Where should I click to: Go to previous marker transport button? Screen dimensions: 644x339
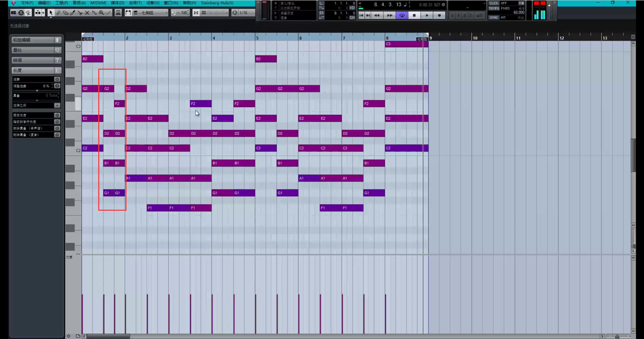click(x=361, y=15)
